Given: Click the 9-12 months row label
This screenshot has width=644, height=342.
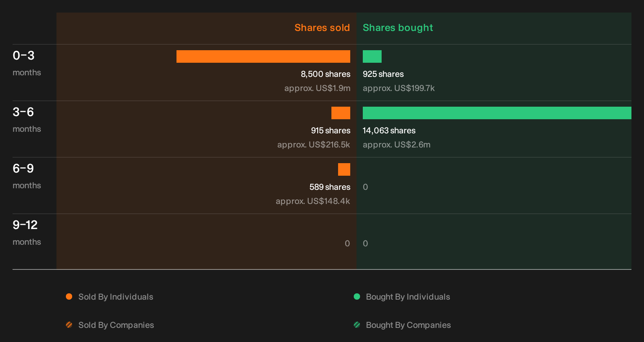Looking at the screenshot, I should [27, 233].
